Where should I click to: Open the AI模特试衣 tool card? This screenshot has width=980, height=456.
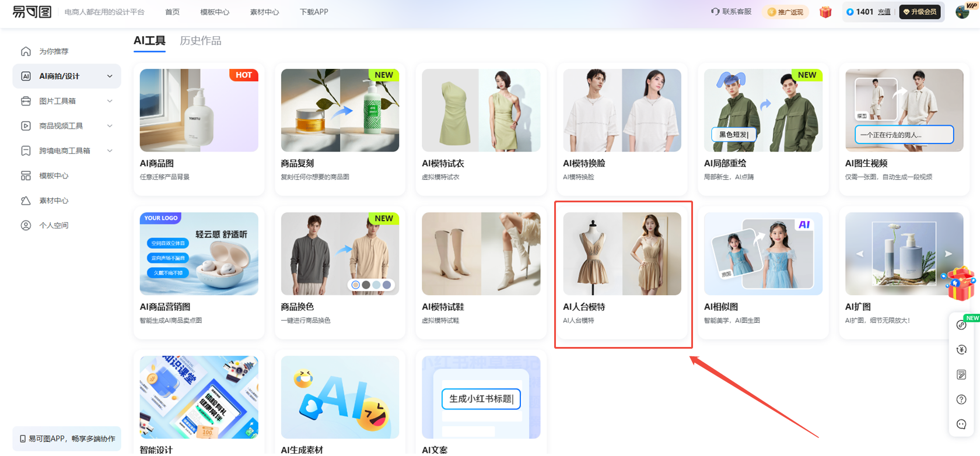481,129
